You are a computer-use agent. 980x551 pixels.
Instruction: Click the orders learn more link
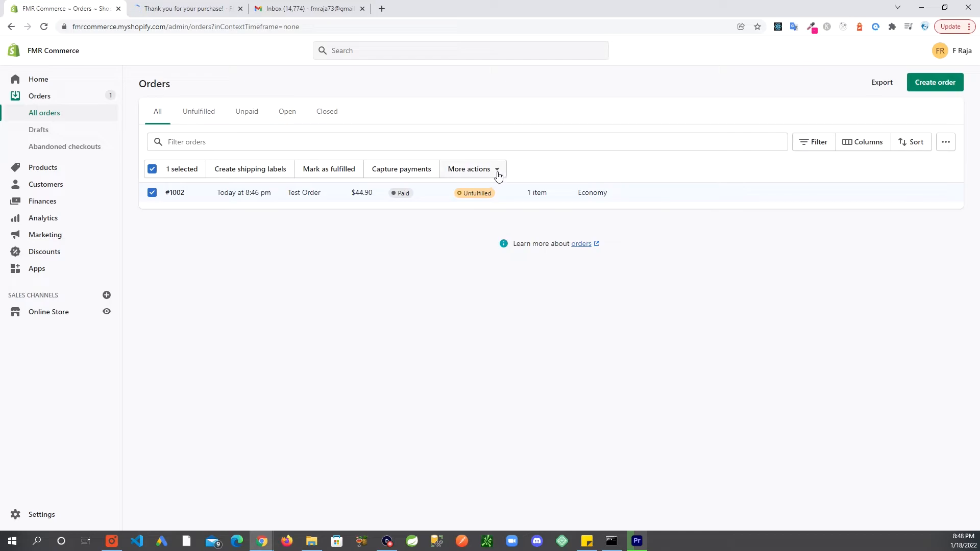(580, 243)
